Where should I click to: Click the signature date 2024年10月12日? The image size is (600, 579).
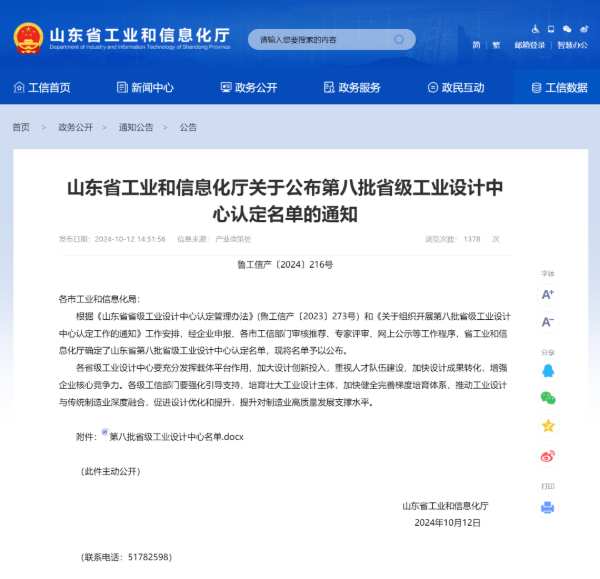(447, 523)
